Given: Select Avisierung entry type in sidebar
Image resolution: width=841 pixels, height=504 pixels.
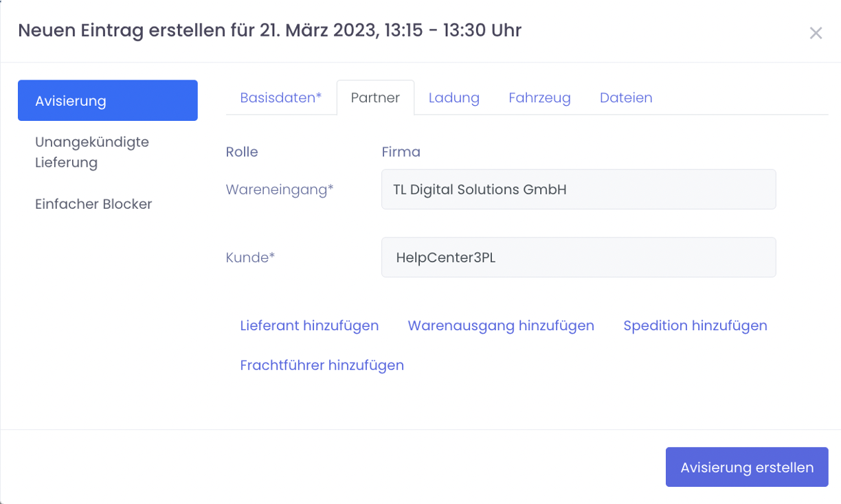Looking at the screenshot, I should click(x=108, y=101).
